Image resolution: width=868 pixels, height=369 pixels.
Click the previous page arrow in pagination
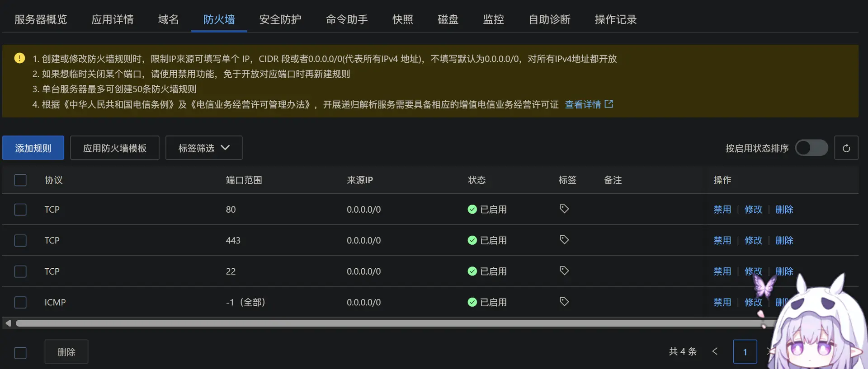[715, 351]
